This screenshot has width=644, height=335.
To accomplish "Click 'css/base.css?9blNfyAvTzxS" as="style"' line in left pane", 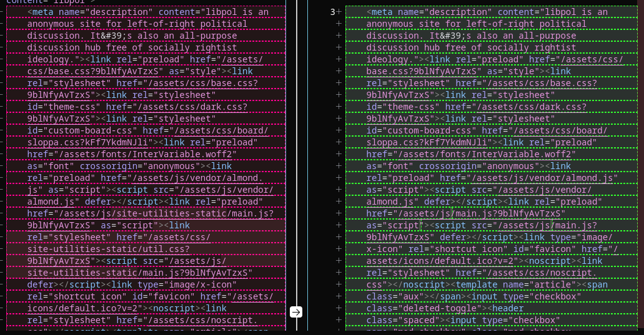I will (x=140, y=71).
